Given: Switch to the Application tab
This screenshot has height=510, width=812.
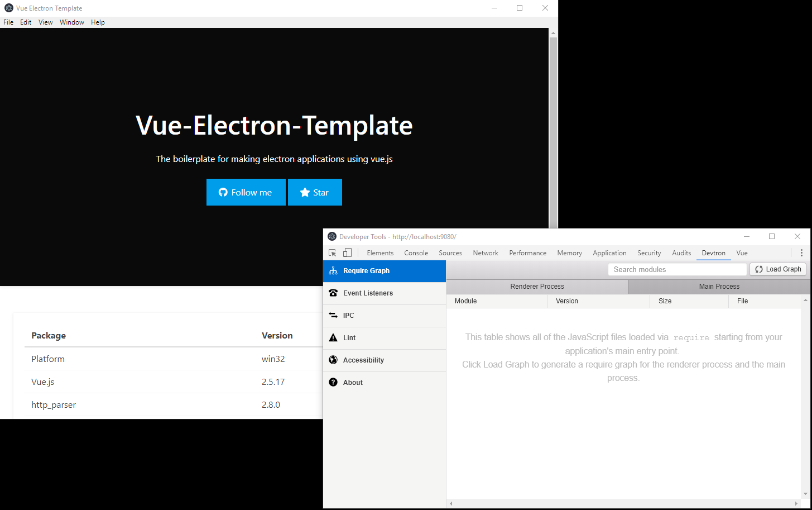Looking at the screenshot, I should [x=609, y=253].
